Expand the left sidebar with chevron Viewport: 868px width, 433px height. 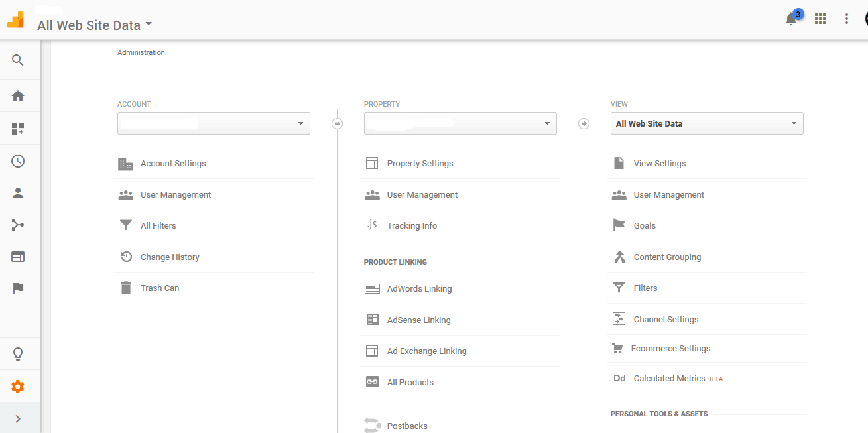[18, 418]
